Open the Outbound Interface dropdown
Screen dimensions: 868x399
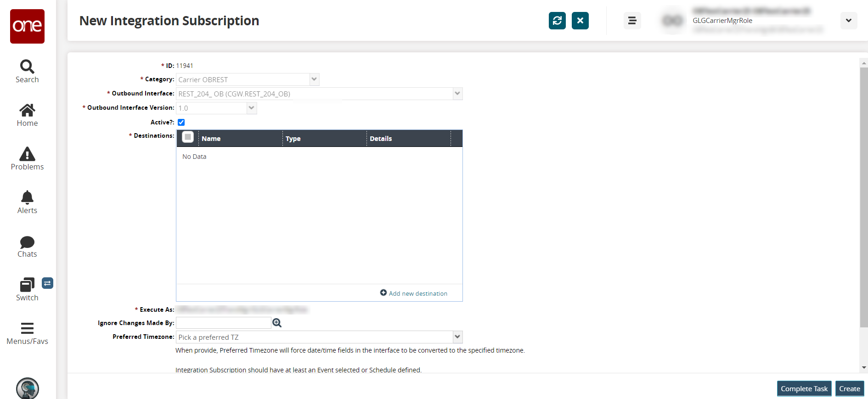tap(457, 94)
